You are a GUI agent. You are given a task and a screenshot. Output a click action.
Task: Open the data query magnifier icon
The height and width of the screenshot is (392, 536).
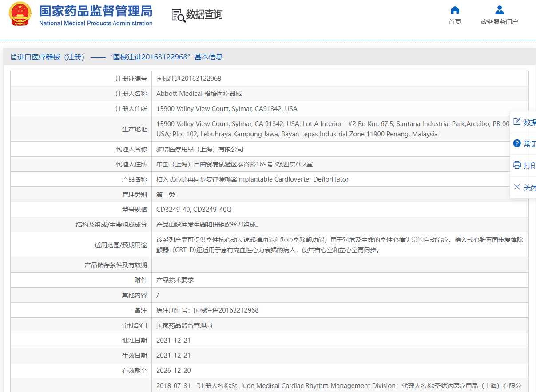(179, 15)
